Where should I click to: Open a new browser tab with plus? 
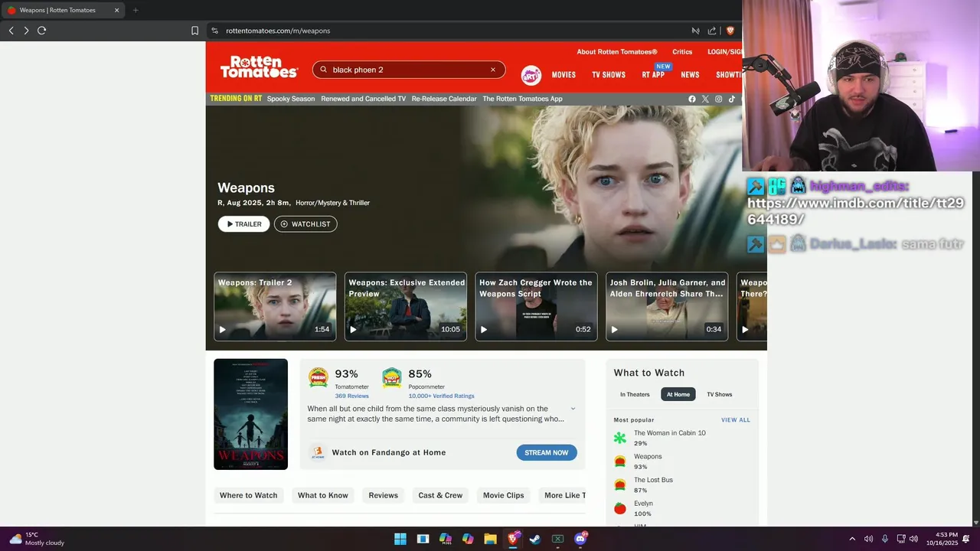tap(136, 10)
